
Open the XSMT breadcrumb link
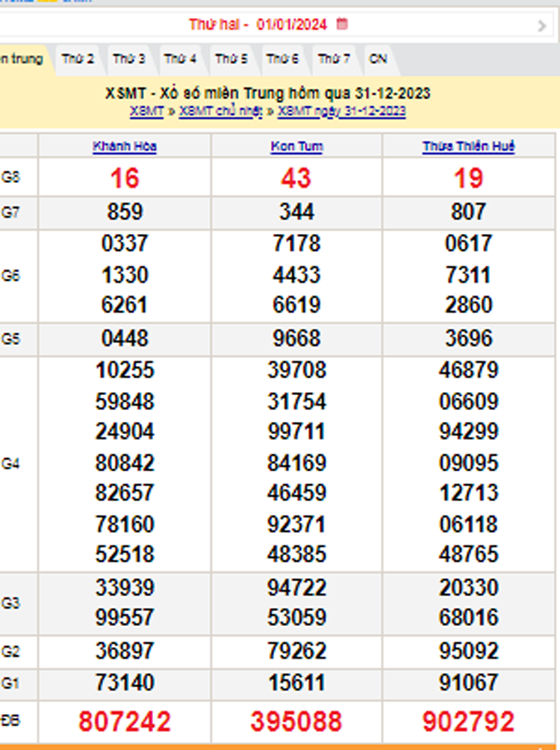click(146, 111)
